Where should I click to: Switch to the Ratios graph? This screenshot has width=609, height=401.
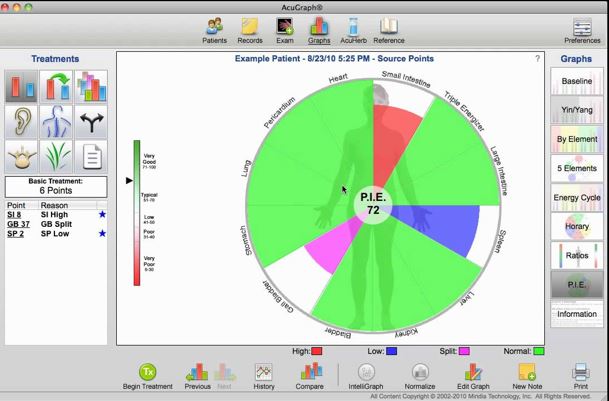pos(577,255)
